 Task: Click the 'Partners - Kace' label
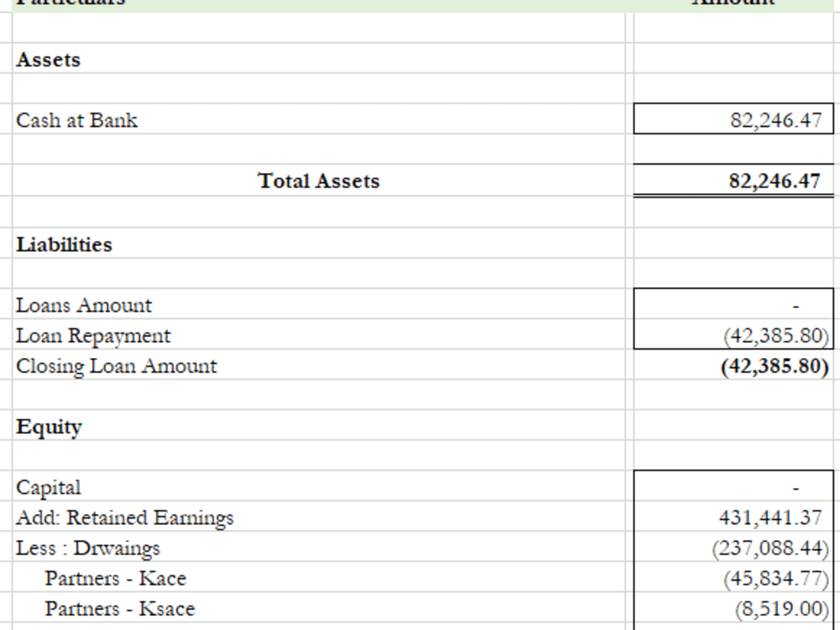click(115, 579)
